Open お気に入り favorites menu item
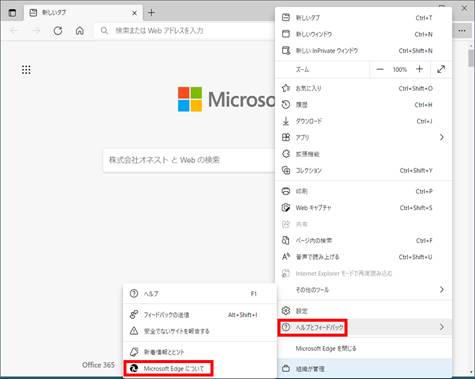The image size is (475, 379). click(363, 88)
